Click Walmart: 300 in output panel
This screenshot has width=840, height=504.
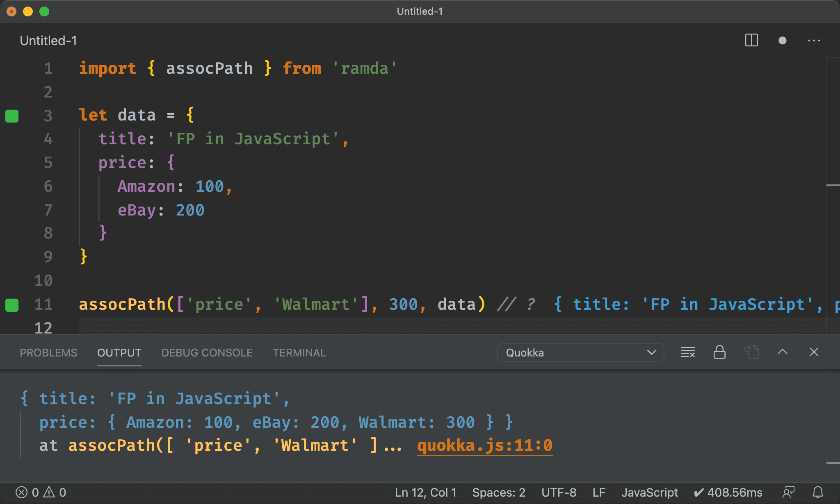click(x=417, y=422)
